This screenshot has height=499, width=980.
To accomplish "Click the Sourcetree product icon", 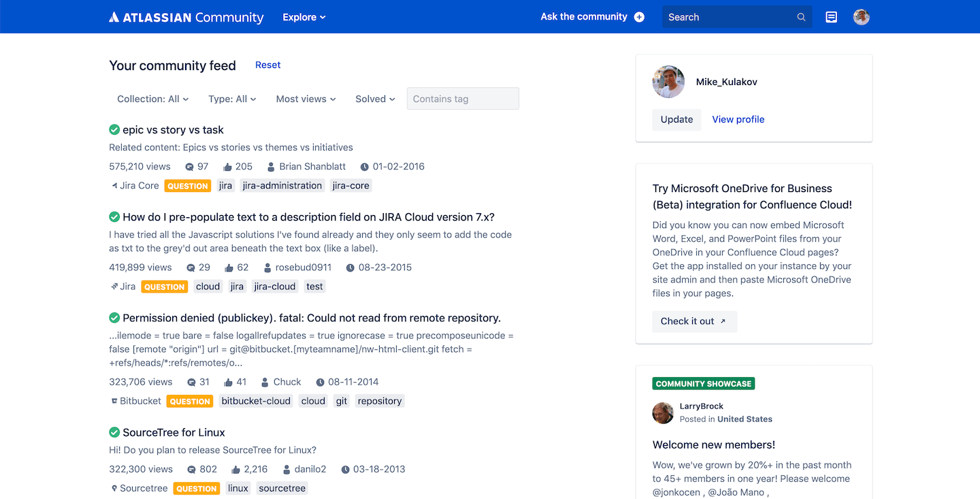I will click(x=113, y=488).
